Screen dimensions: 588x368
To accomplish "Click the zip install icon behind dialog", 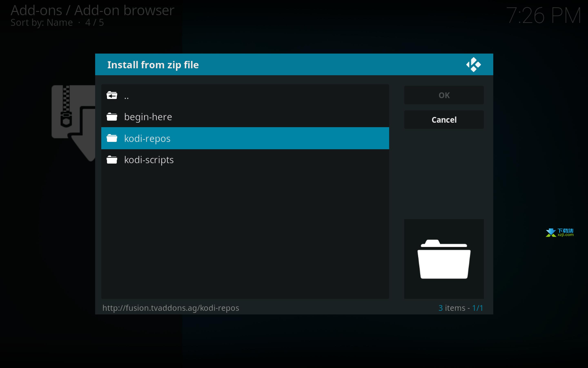I will (x=73, y=123).
